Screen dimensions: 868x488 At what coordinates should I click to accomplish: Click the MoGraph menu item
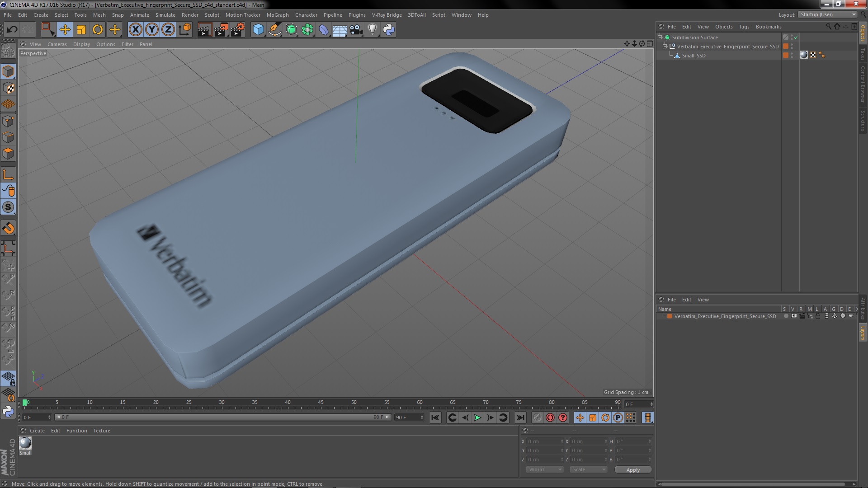pyautogui.click(x=277, y=14)
